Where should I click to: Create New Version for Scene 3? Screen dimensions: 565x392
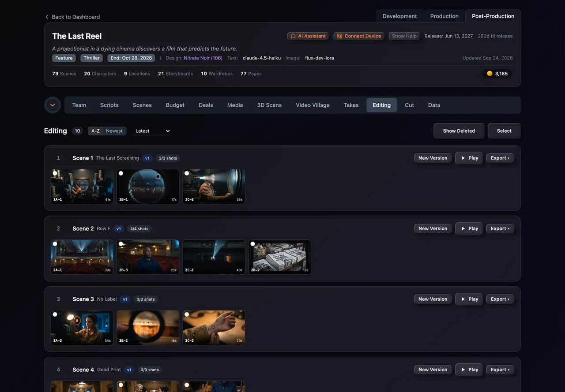click(x=433, y=299)
